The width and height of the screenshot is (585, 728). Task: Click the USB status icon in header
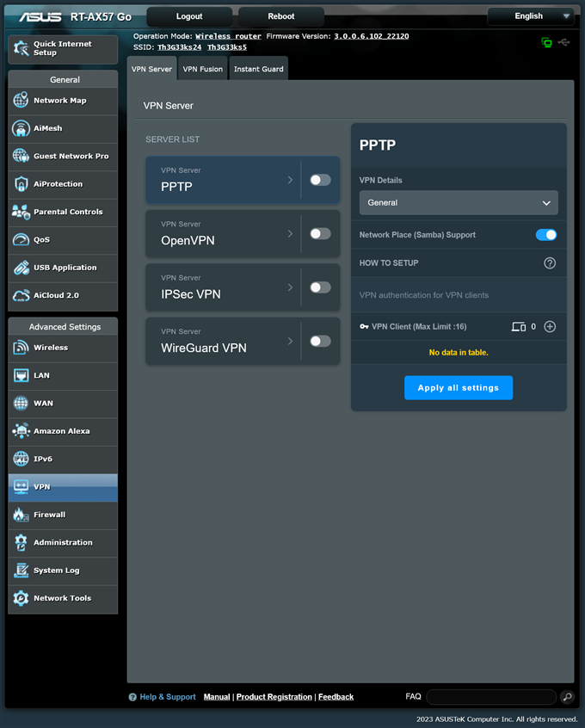point(563,43)
